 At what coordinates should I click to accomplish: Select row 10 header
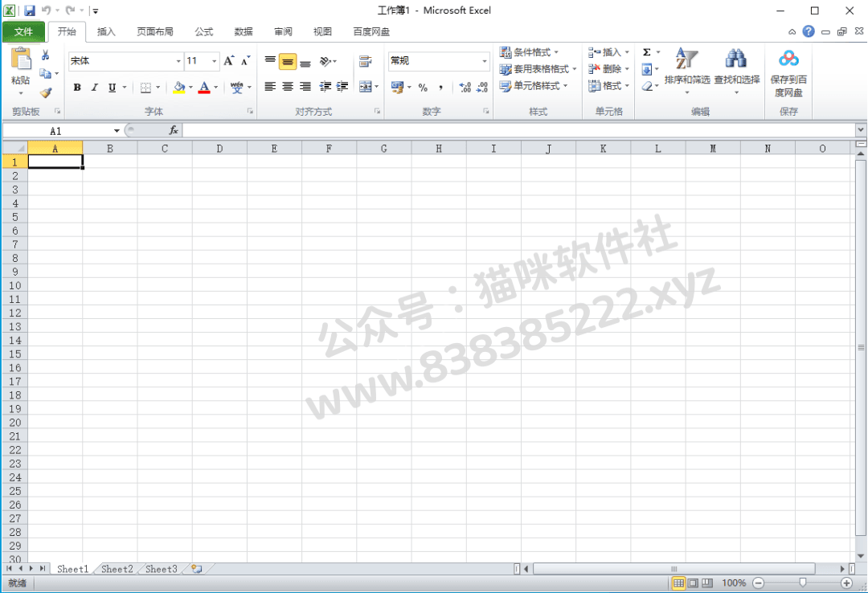click(x=15, y=286)
